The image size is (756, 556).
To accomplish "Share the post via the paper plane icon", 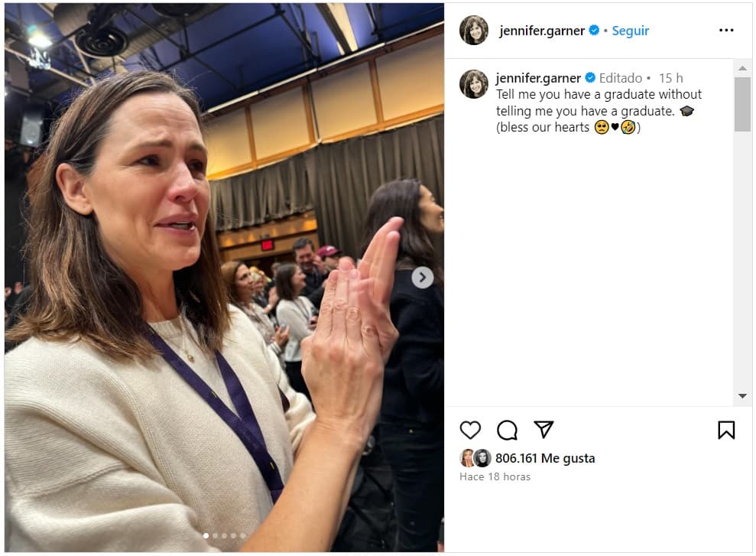I will point(543,430).
